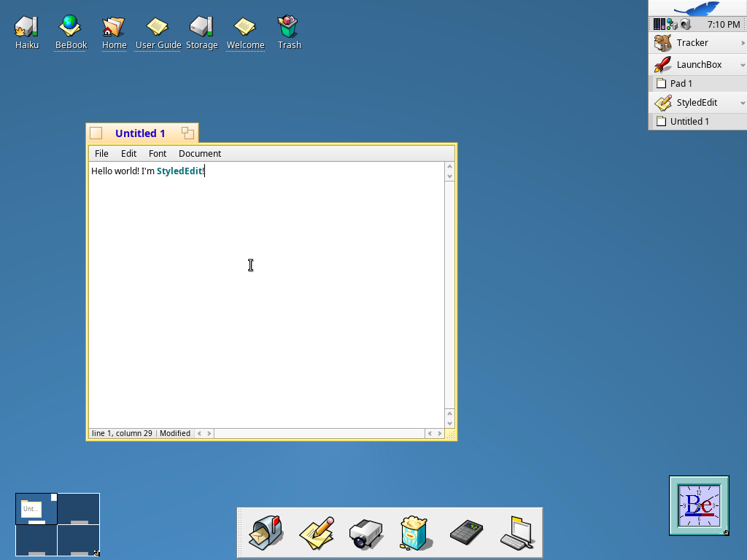Click the Haiku feather logo in Deskbar
The height and width of the screenshot is (560, 747).
pos(697,8)
